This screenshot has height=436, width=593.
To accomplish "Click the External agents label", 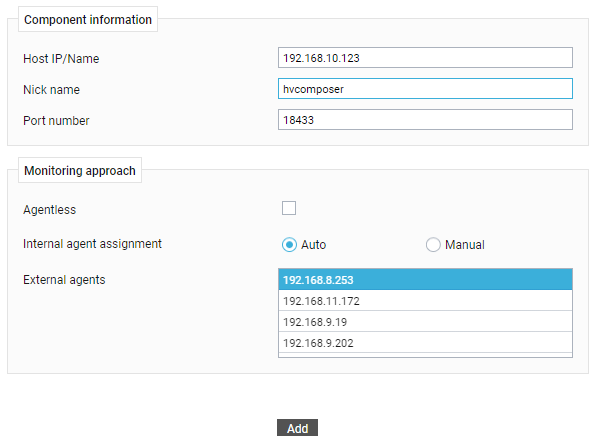I will pos(64,280).
